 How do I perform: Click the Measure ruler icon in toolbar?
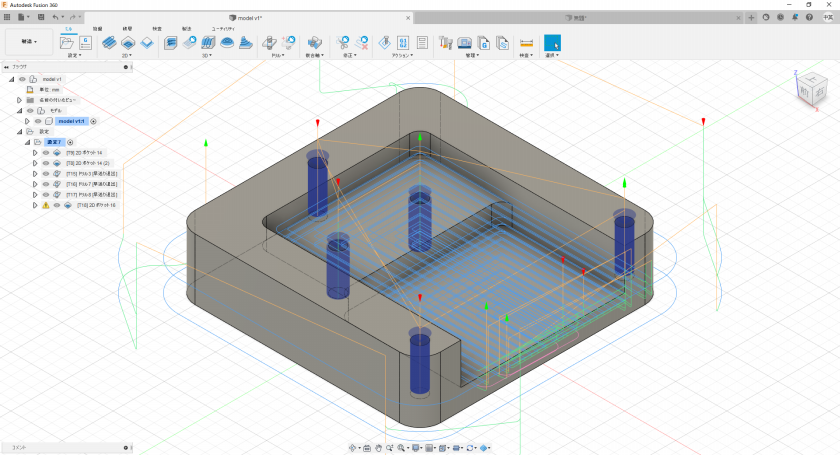click(527, 43)
